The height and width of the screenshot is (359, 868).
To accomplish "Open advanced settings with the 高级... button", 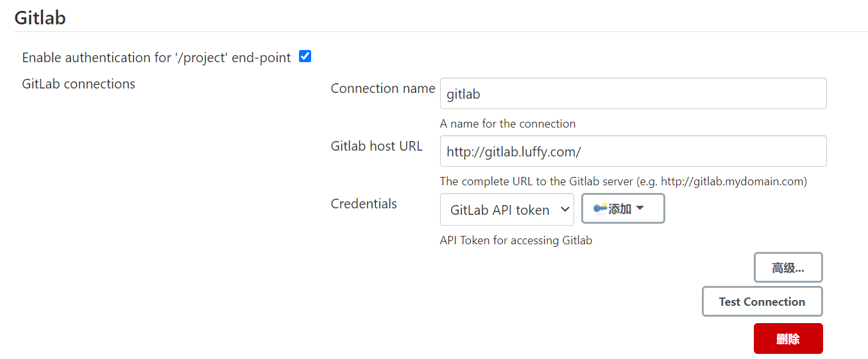I will (x=788, y=268).
